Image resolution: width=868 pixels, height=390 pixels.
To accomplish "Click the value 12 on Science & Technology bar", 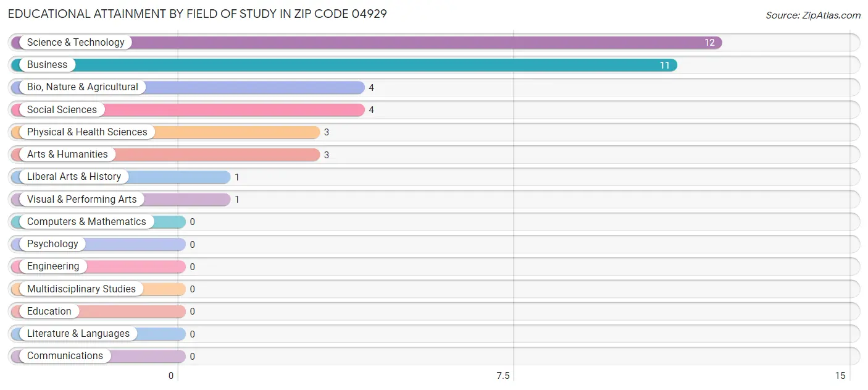I will (x=709, y=43).
